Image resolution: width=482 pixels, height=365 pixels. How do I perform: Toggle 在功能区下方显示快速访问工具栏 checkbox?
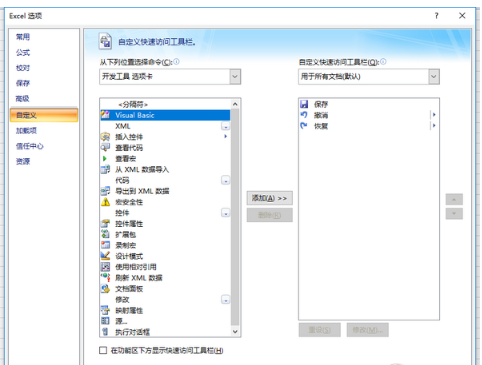103,350
